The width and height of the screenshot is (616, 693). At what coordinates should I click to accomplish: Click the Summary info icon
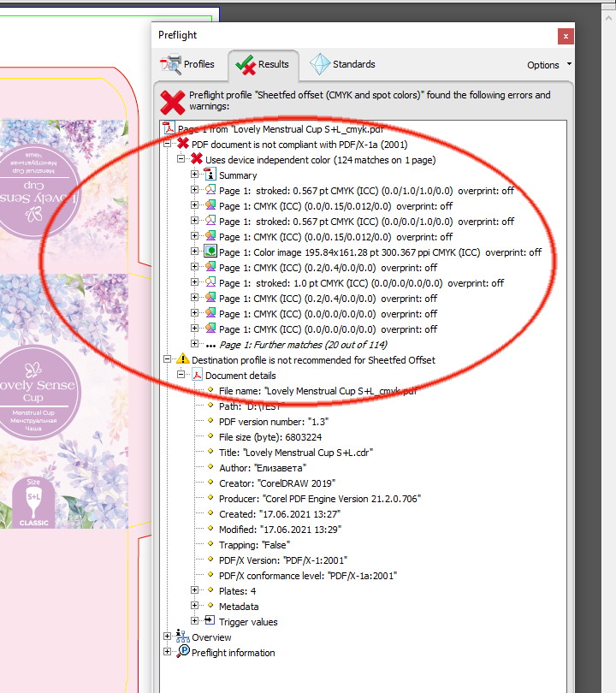point(210,175)
